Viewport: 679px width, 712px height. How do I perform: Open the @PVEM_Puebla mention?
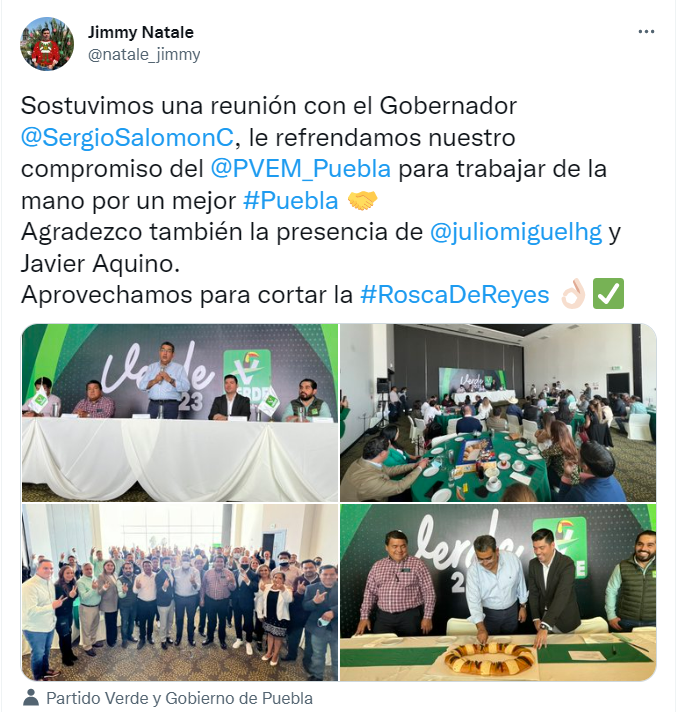(x=301, y=168)
